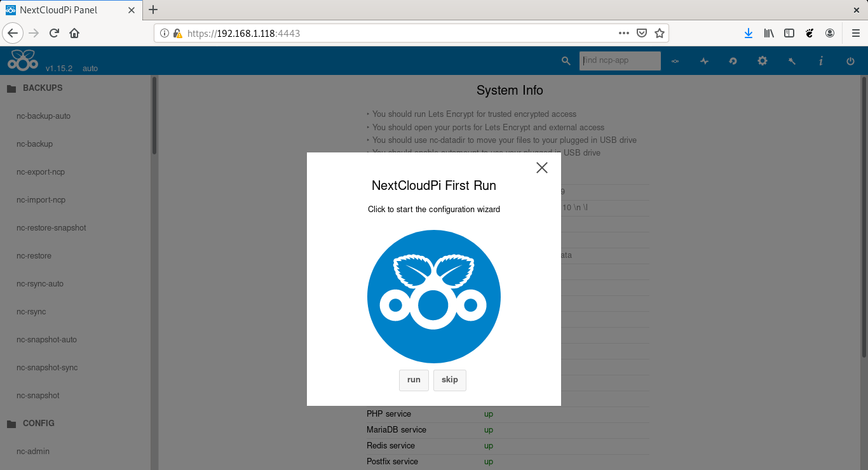Click the v1.15.2 version label
The height and width of the screenshot is (470, 868).
pyautogui.click(x=59, y=68)
